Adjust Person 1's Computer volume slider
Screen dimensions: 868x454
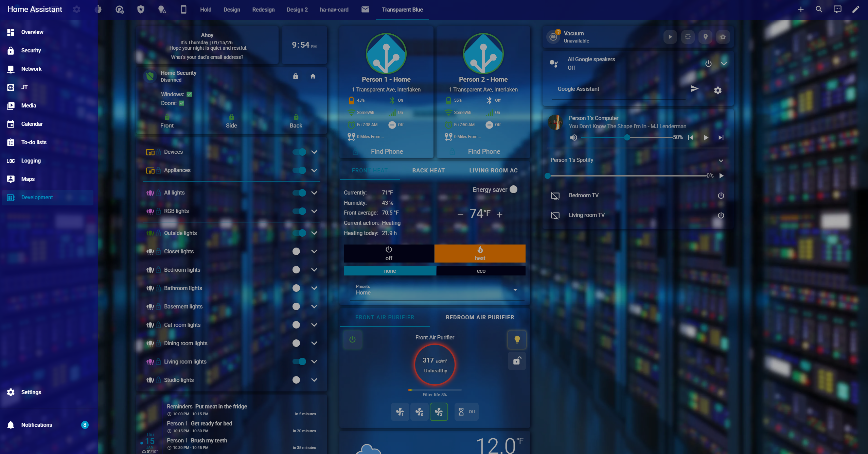(627, 137)
